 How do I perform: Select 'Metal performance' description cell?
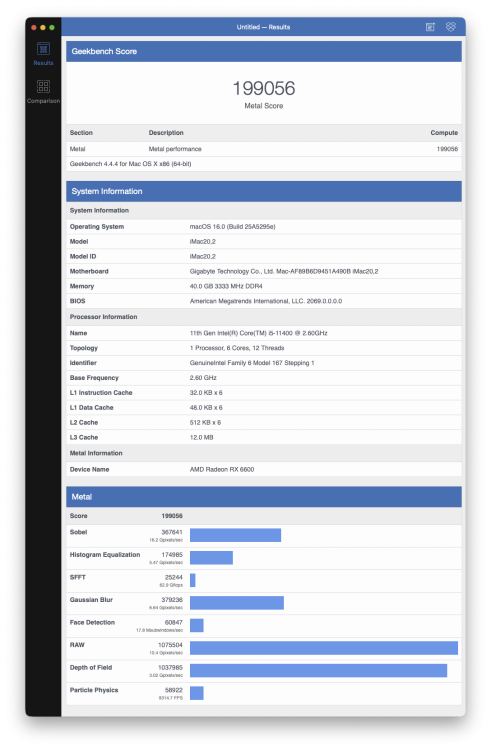(x=175, y=149)
